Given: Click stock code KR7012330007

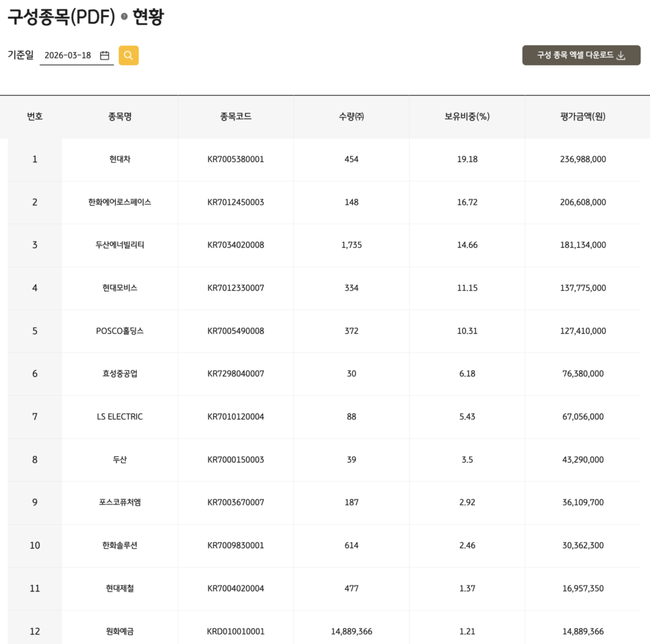Looking at the screenshot, I should click(235, 288).
